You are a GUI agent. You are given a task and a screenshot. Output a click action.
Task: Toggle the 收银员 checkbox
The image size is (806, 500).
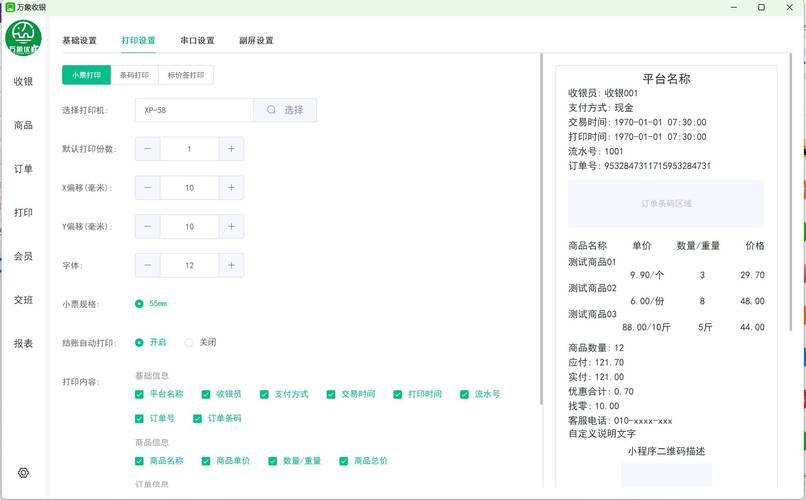206,394
